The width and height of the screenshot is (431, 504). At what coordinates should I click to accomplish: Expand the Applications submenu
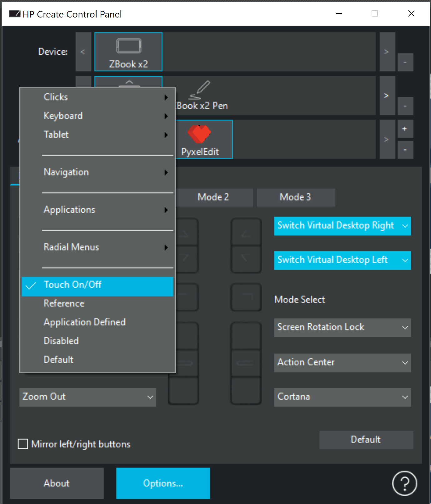pyautogui.click(x=98, y=210)
